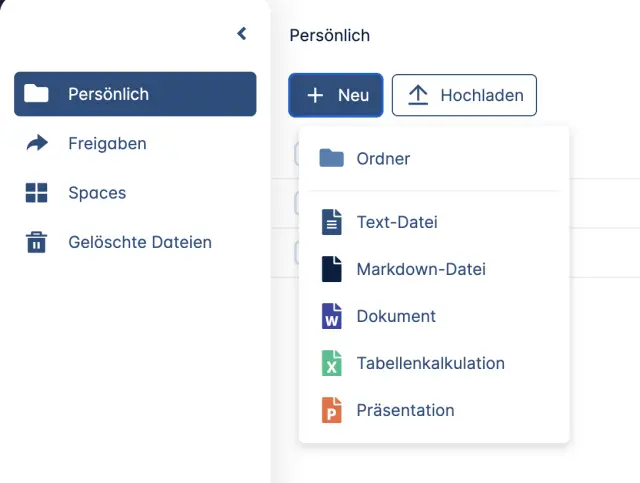Click the Word document icon next to Dokument

331,316
